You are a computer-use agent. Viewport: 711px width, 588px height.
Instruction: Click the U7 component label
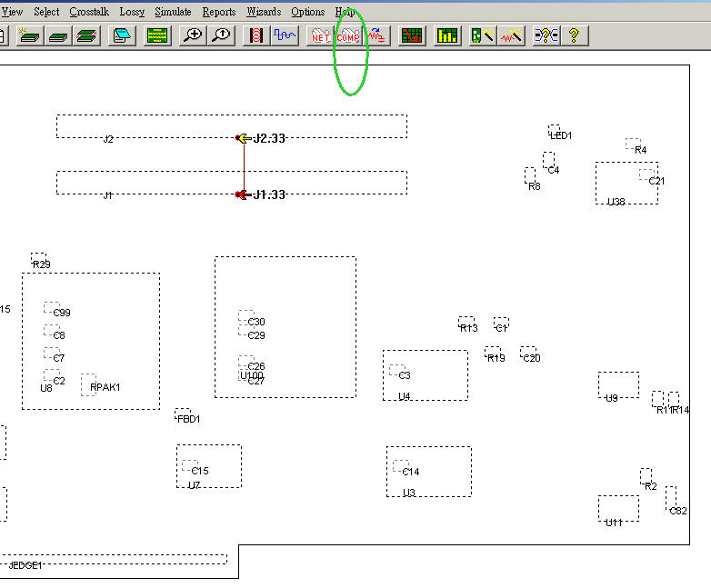194,485
